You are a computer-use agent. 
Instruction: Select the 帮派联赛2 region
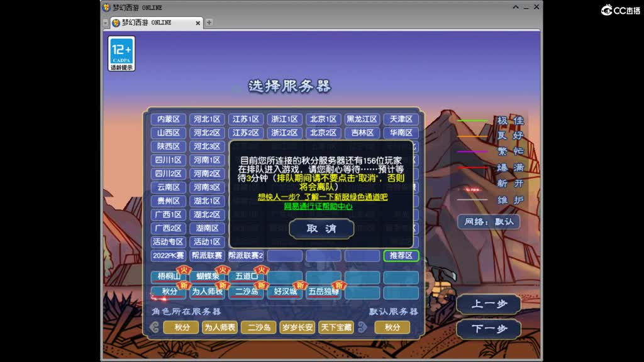pyautogui.click(x=246, y=255)
